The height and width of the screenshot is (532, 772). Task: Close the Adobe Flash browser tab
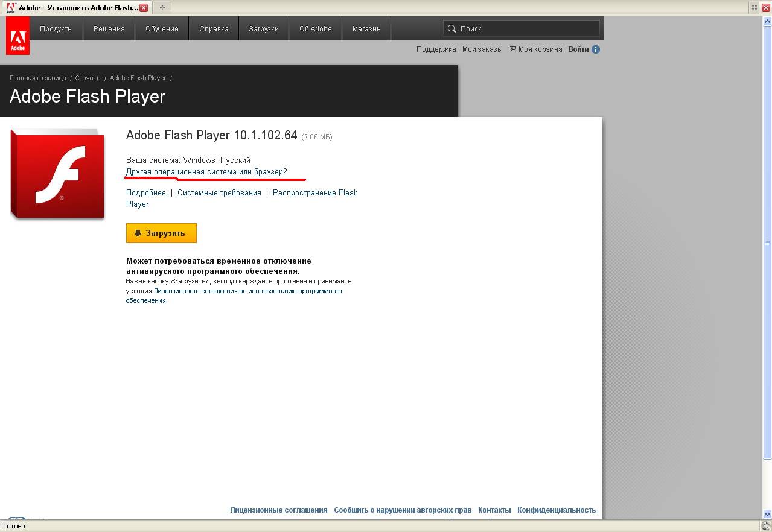143,8
